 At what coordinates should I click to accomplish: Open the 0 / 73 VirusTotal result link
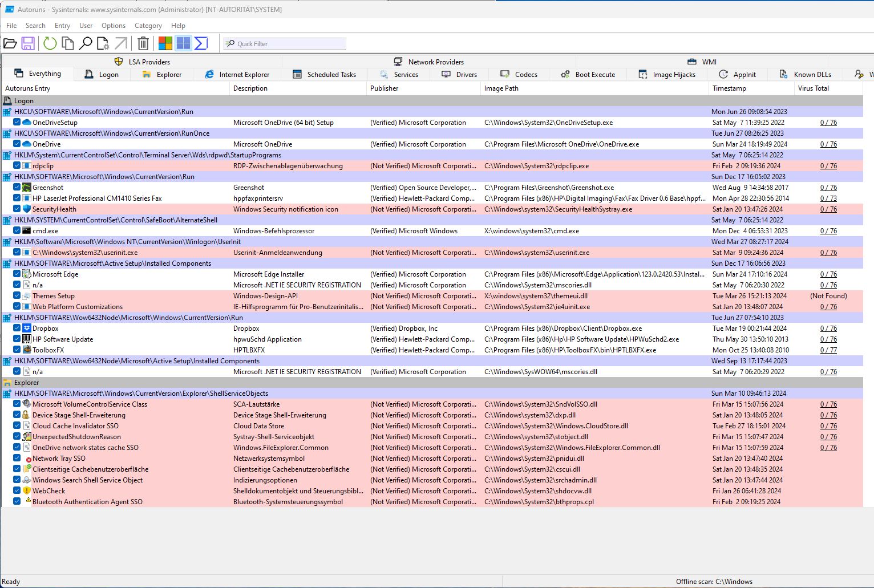828,198
